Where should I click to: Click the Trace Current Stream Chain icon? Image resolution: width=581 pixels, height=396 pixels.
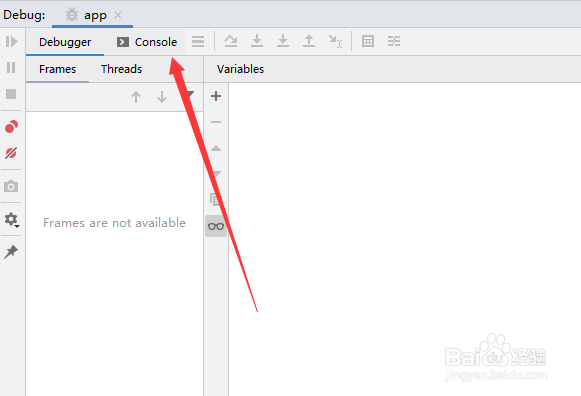pyautogui.click(x=394, y=41)
